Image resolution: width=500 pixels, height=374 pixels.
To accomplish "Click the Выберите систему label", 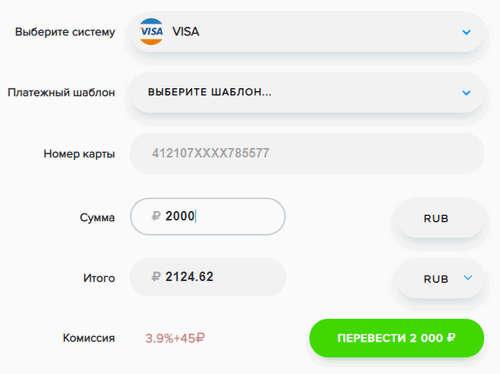I will 65,32.
